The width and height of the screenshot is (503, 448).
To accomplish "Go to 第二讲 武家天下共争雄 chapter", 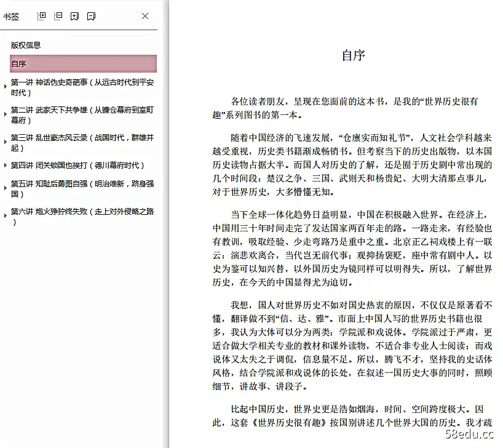I will click(82, 115).
